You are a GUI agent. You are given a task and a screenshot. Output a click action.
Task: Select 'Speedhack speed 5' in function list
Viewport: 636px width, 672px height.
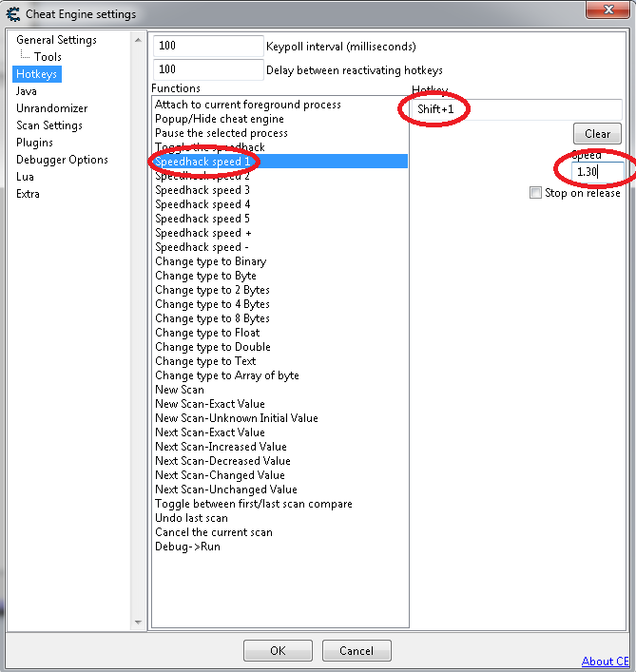[x=280, y=219]
